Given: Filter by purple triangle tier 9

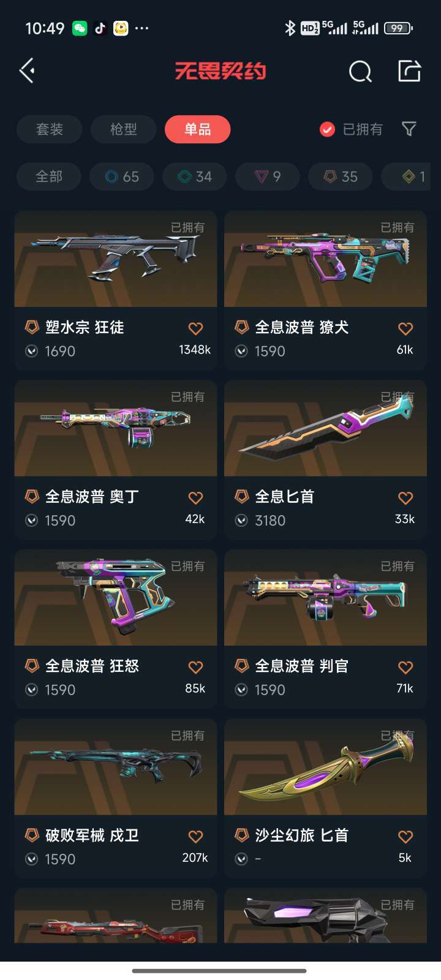Looking at the screenshot, I should click(x=268, y=176).
